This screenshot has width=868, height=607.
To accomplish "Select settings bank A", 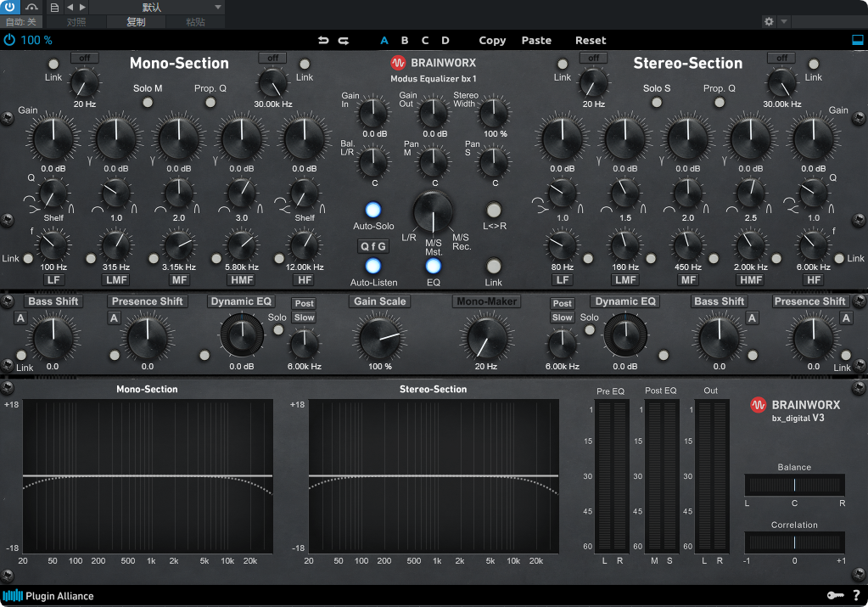I will pos(384,41).
